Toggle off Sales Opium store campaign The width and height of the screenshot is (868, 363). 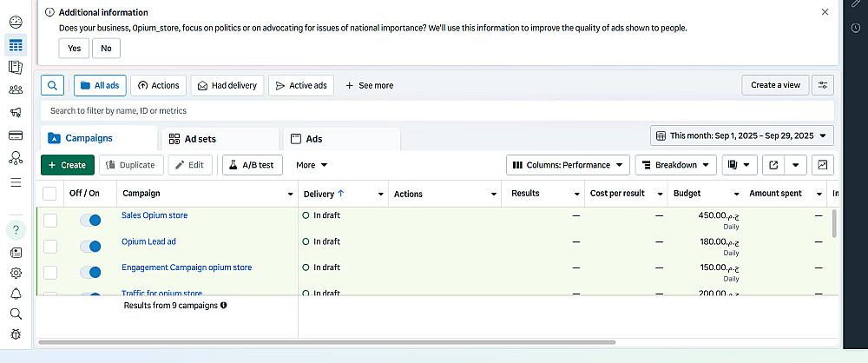(x=90, y=221)
